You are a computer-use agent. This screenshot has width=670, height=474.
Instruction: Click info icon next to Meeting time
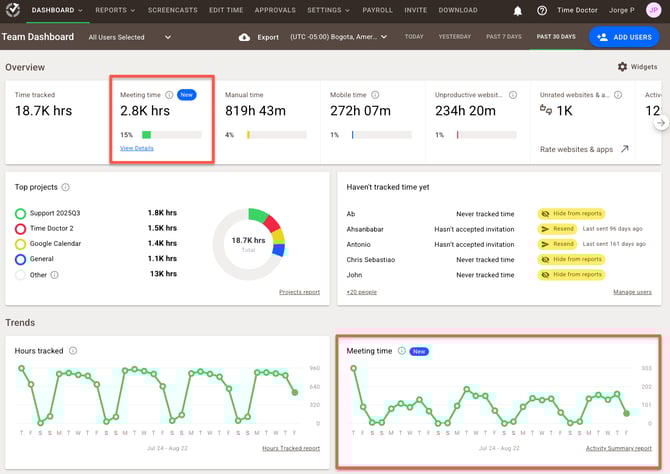(168, 95)
